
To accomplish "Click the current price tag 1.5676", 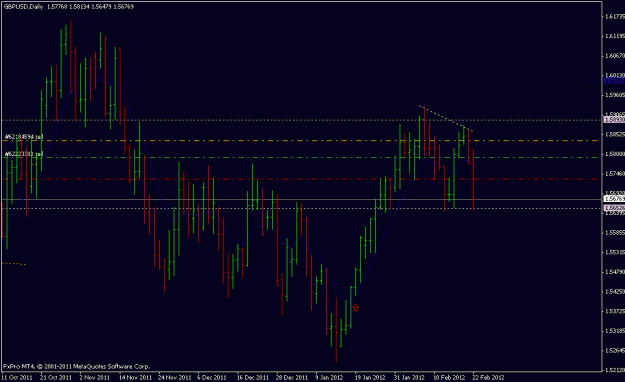I will click(x=615, y=198).
